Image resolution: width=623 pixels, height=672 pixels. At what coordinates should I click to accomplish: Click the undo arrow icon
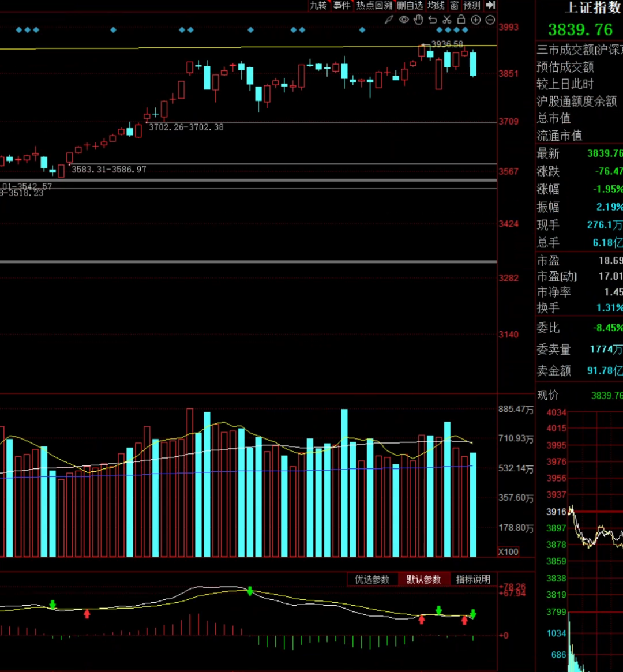point(433,20)
